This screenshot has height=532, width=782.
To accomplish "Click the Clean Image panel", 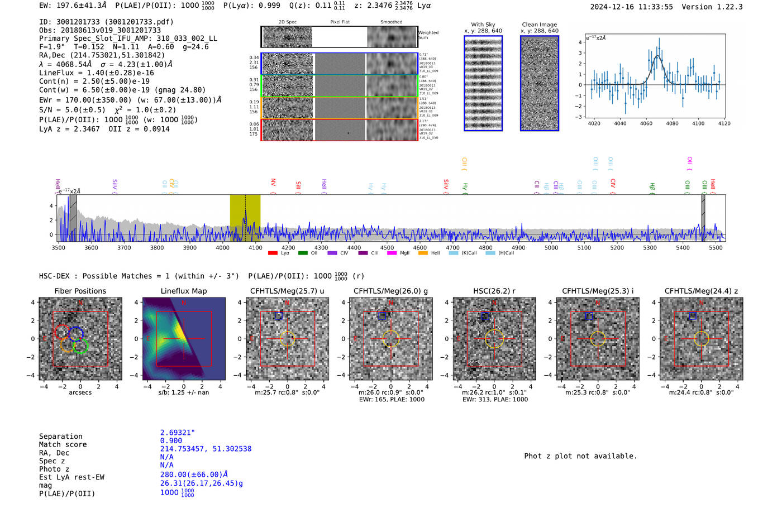I will [x=540, y=83].
